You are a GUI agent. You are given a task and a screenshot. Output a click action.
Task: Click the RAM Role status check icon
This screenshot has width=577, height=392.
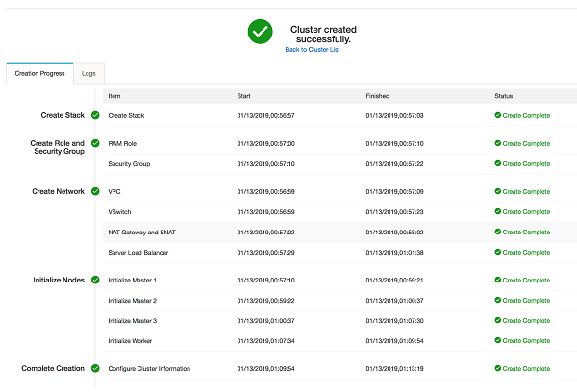pyautogui.click(x=498, y=143)
